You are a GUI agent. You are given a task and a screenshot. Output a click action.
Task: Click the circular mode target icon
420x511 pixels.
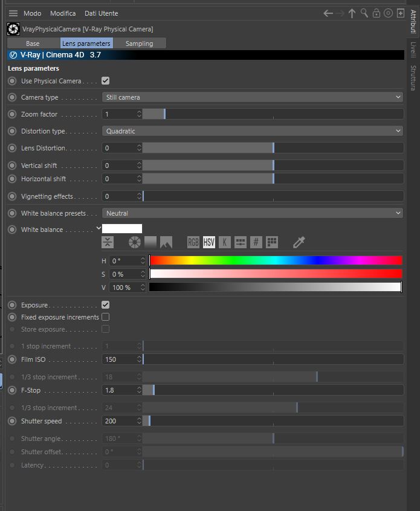coord(388,13)
